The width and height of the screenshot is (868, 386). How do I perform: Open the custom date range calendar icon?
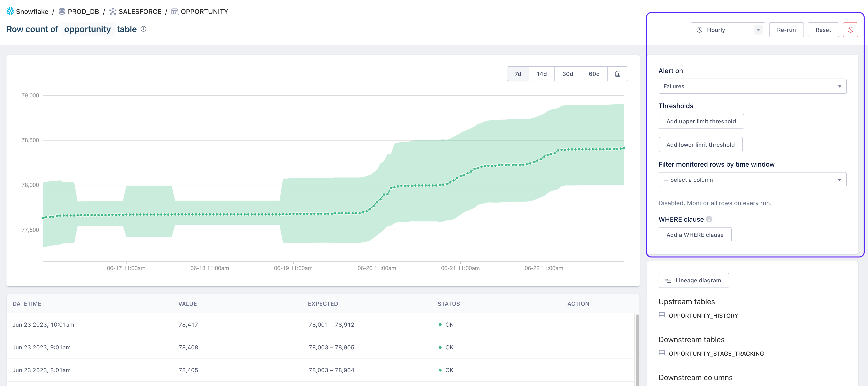pyautogui.click(x=617, y=74)
